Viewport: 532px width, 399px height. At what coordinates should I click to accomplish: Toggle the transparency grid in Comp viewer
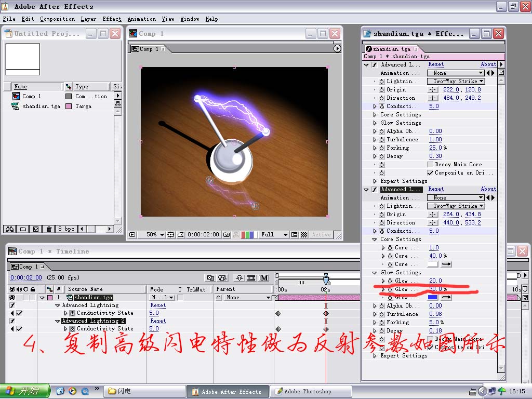click(304, 235)
